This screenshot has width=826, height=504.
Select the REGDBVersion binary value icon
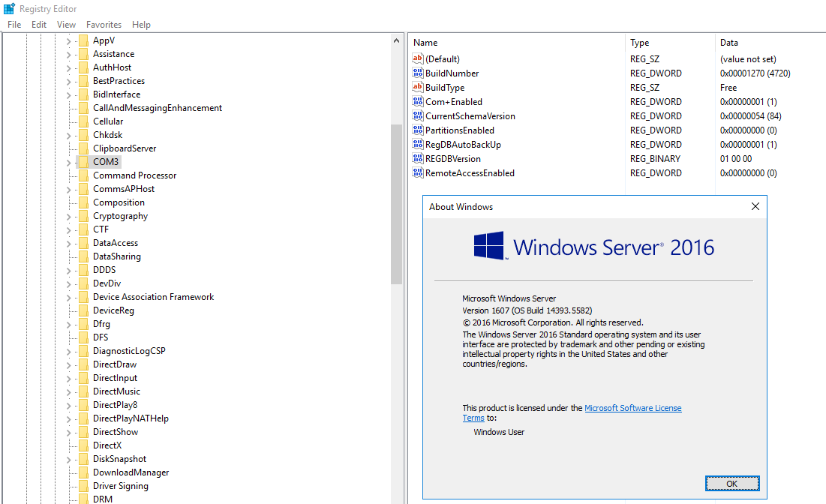click(x=418, y=158)
